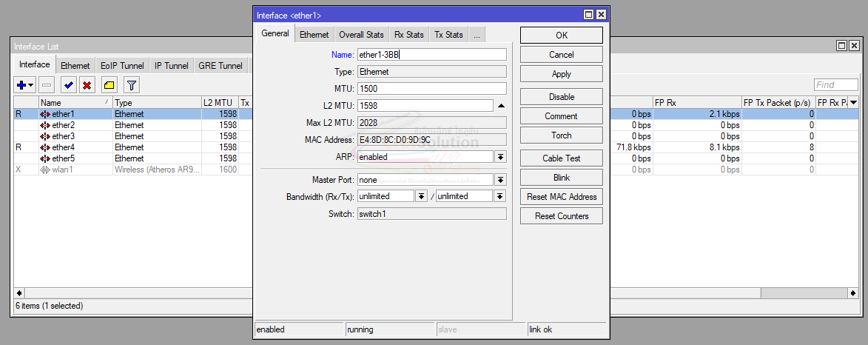Screen dimensions: 868x345
Task: Sort by the FP Rx column header
Action: coord(697,102)
